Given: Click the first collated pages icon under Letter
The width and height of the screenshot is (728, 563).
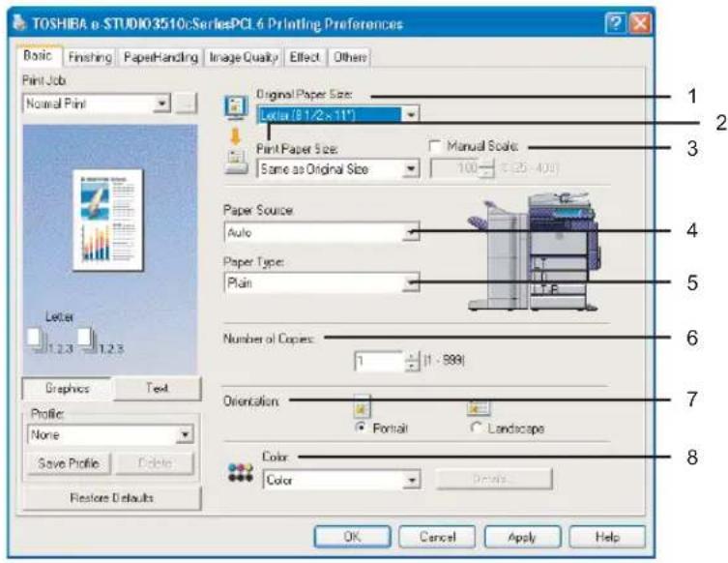Looking at the screenshot, I should point(37,341).
